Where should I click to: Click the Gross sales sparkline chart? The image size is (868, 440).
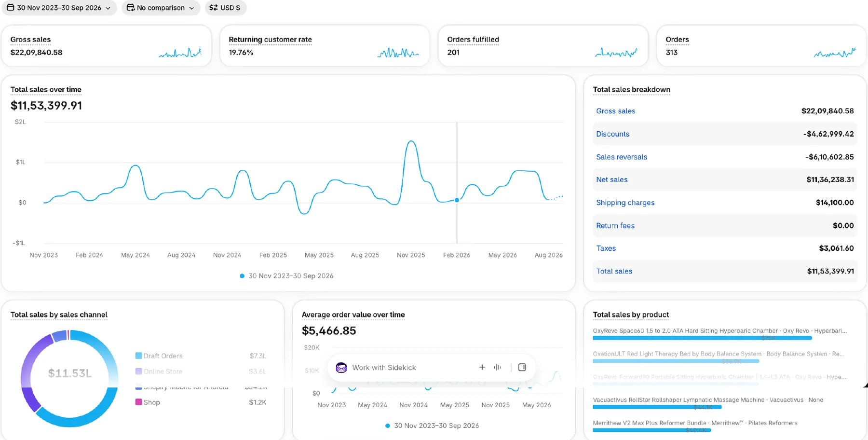click(x=180, y=53)
